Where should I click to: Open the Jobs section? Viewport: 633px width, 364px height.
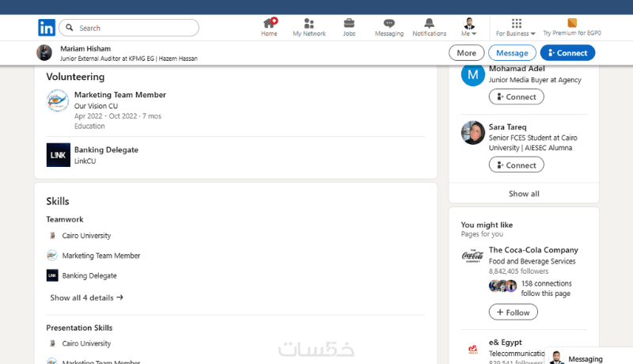point(349,28)
